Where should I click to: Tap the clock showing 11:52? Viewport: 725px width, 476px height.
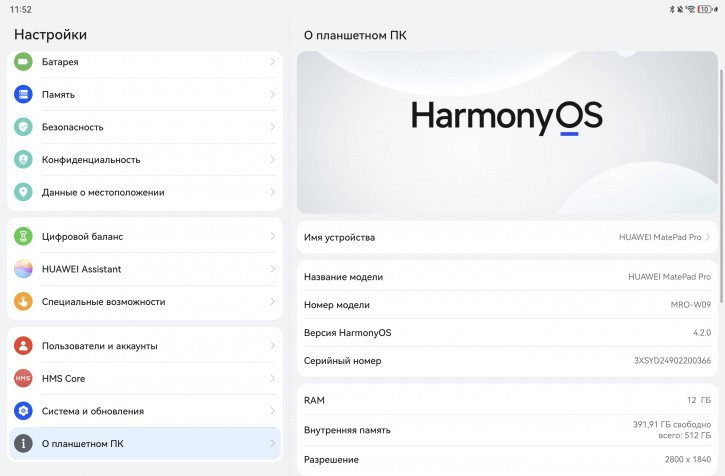(20, 9)
